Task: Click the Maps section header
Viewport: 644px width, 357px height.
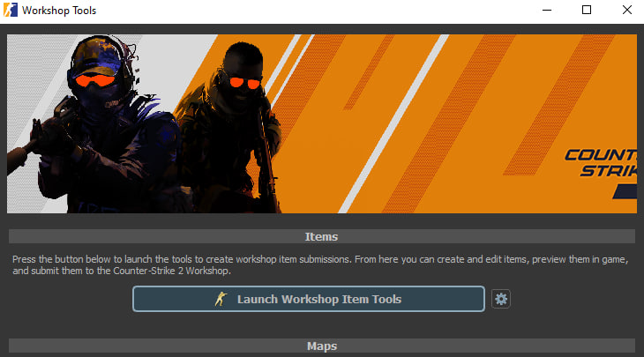Action: (x=322, y=346)
